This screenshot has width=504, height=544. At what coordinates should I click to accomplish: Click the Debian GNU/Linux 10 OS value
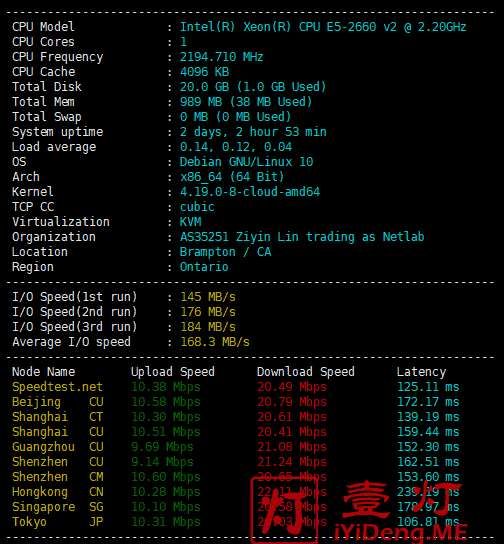[246, 162]
